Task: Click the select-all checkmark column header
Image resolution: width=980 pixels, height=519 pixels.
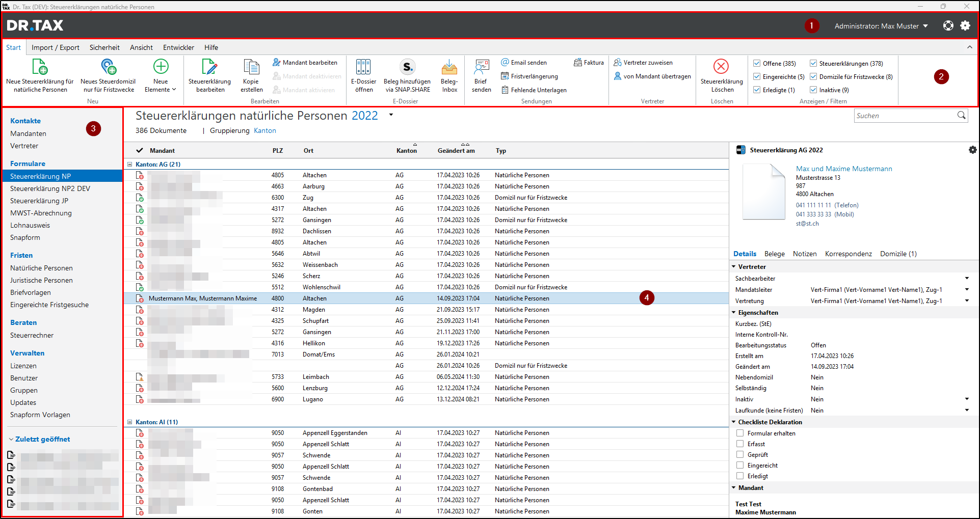Action: pyautogui.click(x=140, y=150)
